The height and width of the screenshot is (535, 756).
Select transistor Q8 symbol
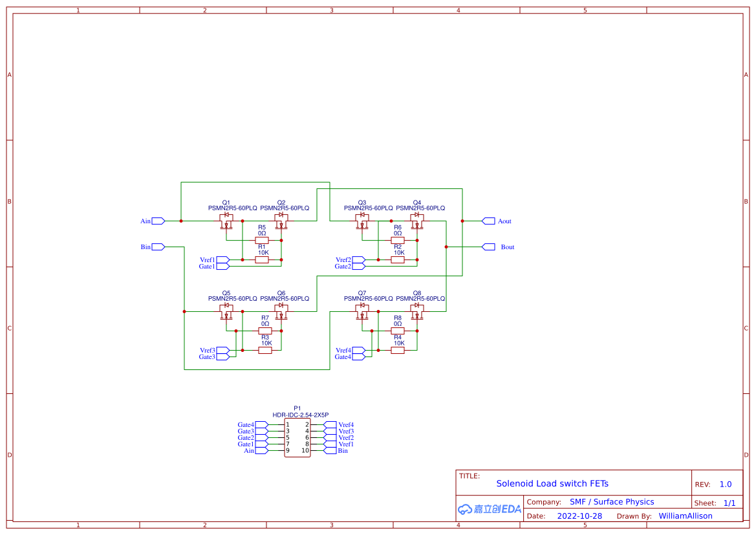click(416, 311)
